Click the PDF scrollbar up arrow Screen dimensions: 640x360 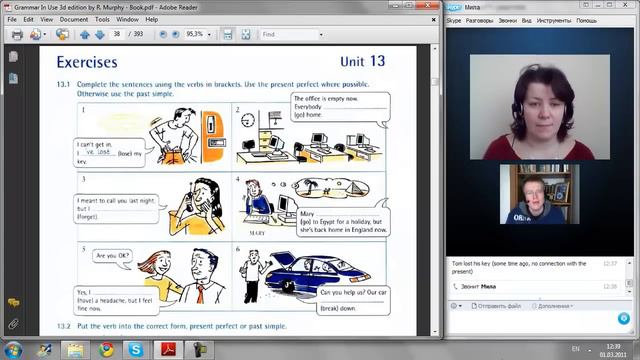click(435, 49)
